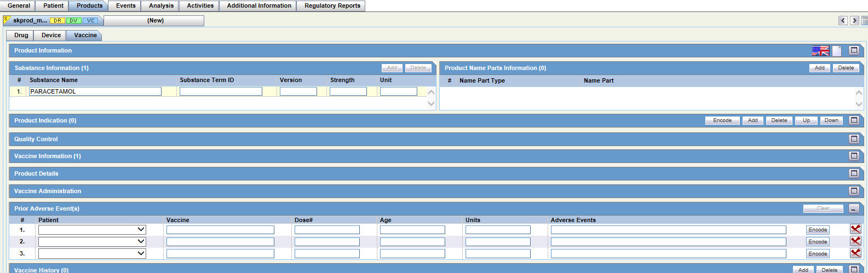This screenshot has width=868, height=273.
Task: Select the Products tab
Action: point(89,6)
